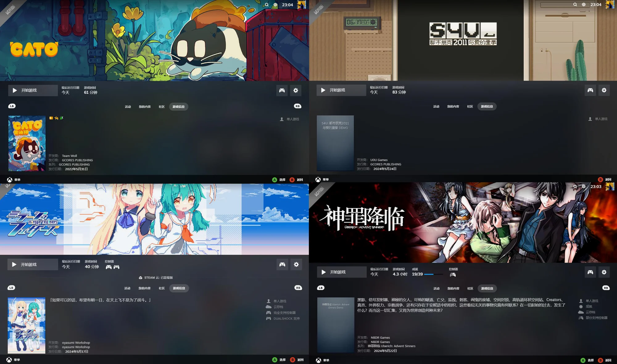The height and width of the screenshot is (364, 617).
Task: Click search icon in CATO panel
Action: [267, 5]
